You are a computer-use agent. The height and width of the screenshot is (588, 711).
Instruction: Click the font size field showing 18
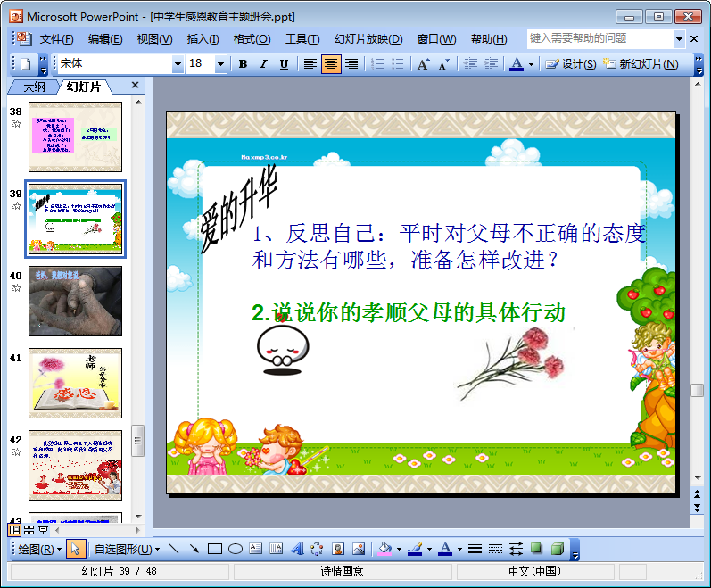[201, 64]
